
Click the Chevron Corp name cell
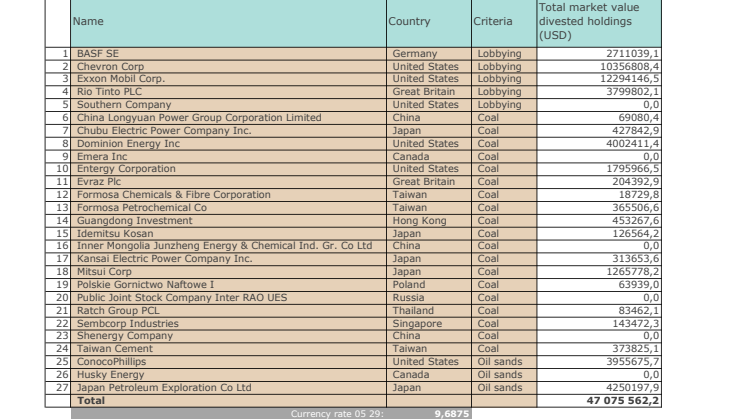click(x=228, y=67)
